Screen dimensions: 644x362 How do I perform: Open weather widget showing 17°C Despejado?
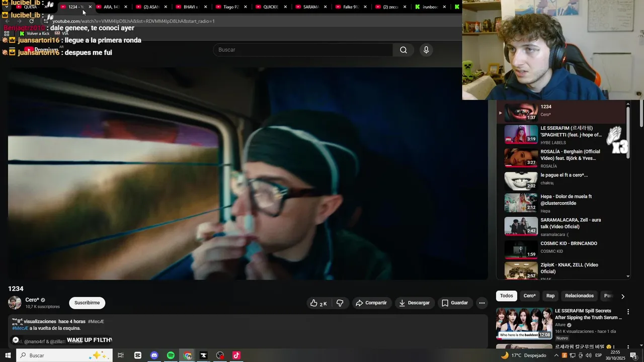(x=523, y=355)
